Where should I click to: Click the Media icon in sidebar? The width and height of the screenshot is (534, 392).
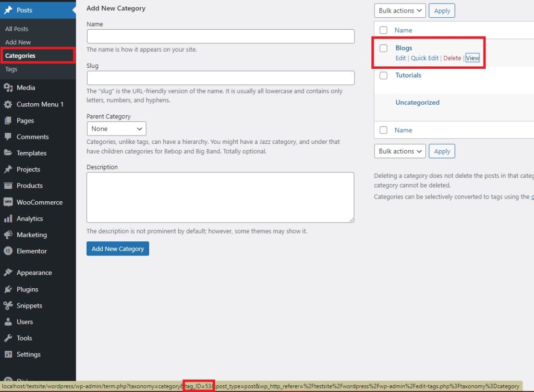point(8,88)
